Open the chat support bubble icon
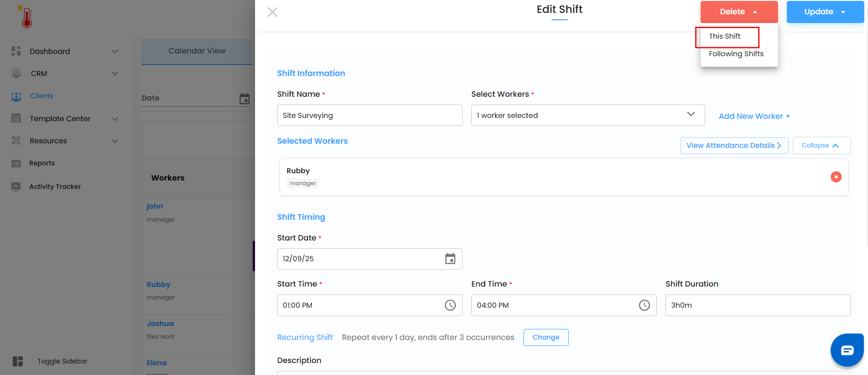Screen dimensions: 868x375 click(x=847, y=350)
